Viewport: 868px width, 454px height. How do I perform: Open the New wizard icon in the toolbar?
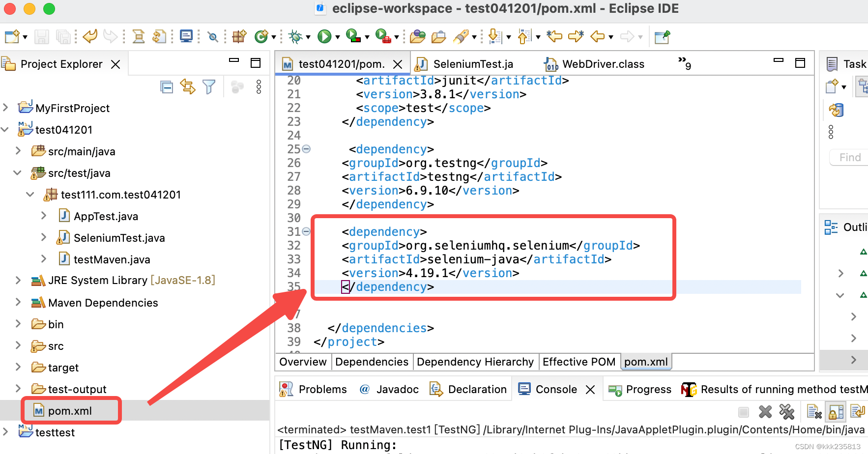[x=12, y=36]
